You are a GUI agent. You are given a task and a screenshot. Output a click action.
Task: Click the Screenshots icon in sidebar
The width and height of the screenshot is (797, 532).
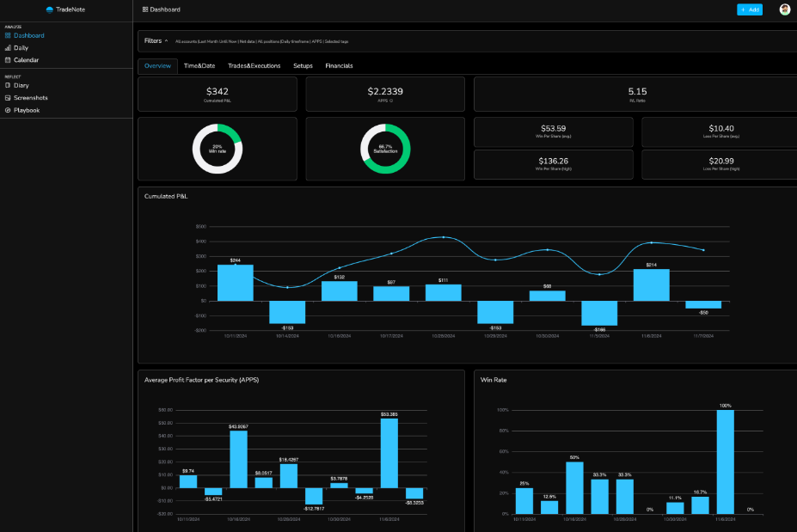tap(8, 98)
